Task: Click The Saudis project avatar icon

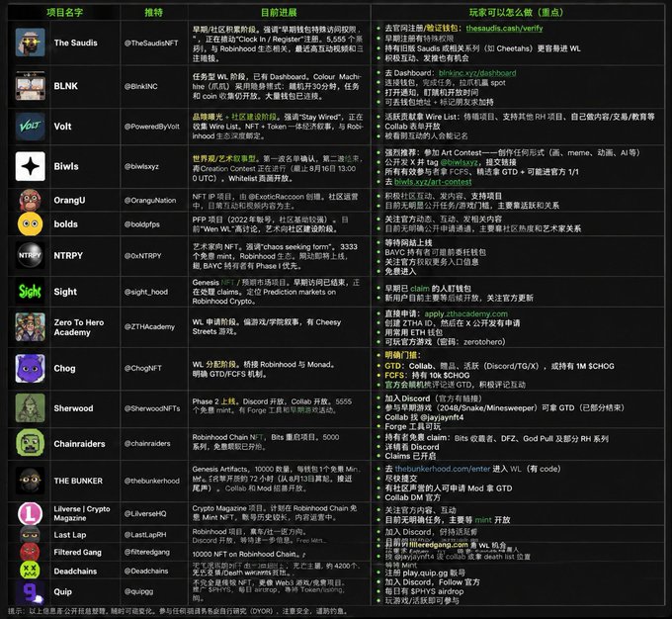Action: [30, 43]
